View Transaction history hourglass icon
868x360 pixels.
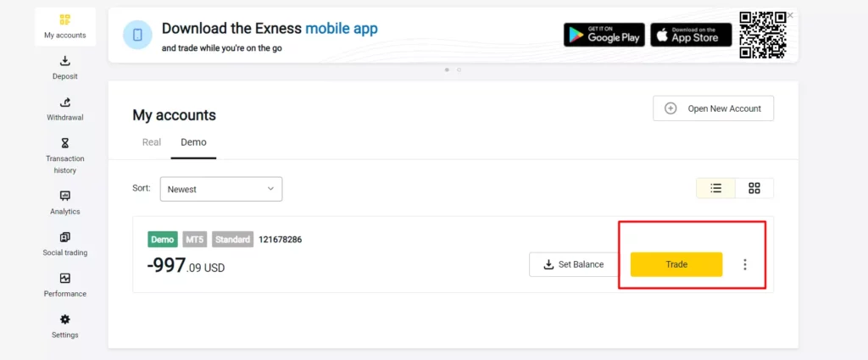coord(65,143)
